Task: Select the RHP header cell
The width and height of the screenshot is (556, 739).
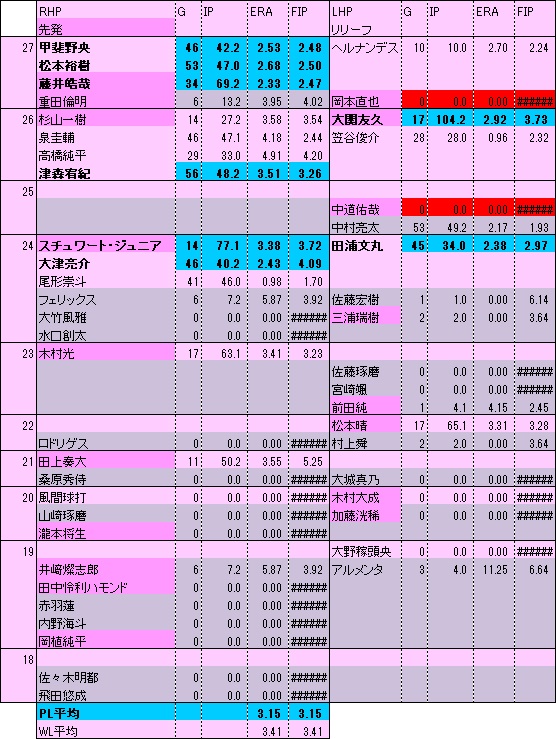Action: click(x=106, y=11)
